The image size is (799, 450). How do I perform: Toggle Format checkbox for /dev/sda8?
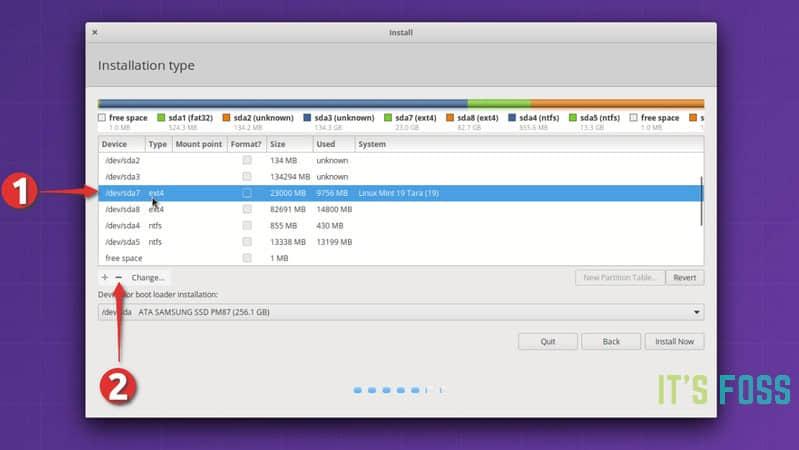pos(247,209)
